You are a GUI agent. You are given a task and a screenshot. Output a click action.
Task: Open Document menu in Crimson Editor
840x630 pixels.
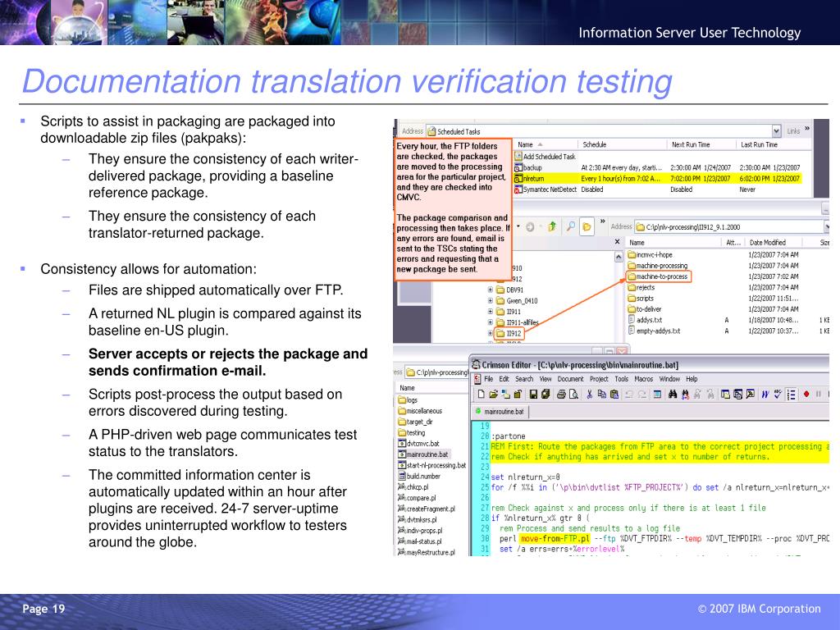tap(571, 379)
